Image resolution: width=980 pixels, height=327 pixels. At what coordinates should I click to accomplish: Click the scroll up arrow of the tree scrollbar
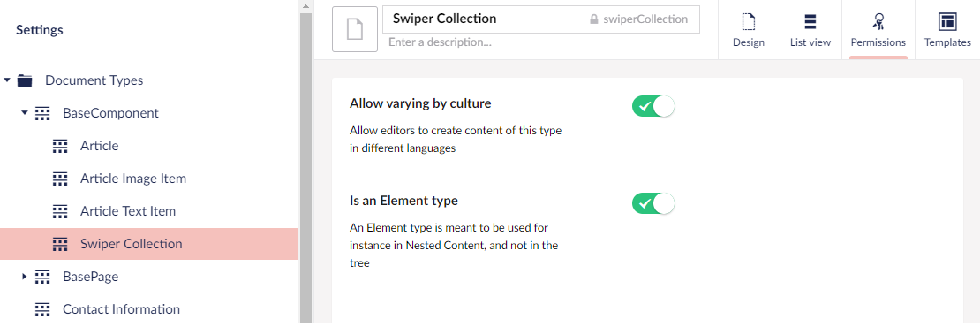click(x=305, y=6)
